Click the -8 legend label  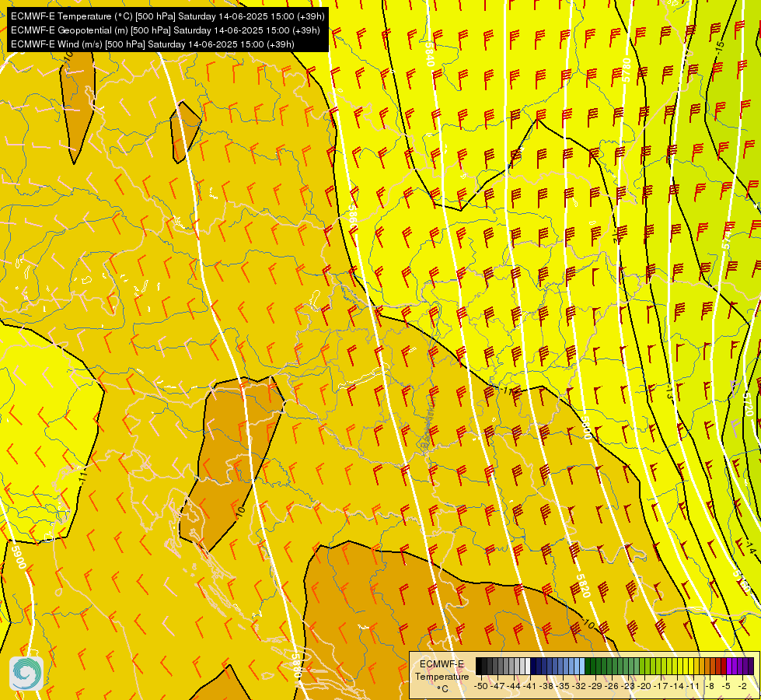click(x=710, y=686)
